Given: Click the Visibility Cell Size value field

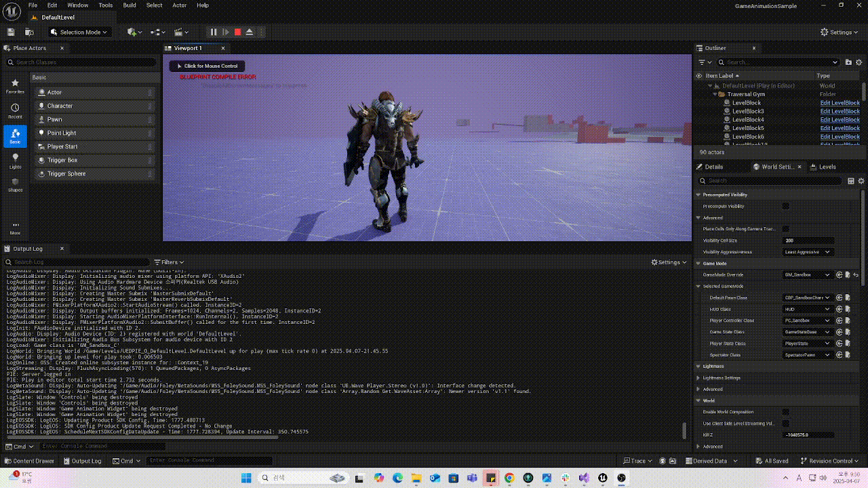Looking at the screenshot, I should pyautogui.click(x=808, y=241).
